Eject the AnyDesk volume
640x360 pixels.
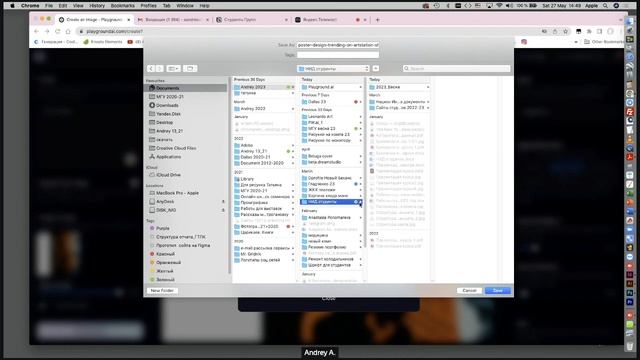[x=223, y=202]
